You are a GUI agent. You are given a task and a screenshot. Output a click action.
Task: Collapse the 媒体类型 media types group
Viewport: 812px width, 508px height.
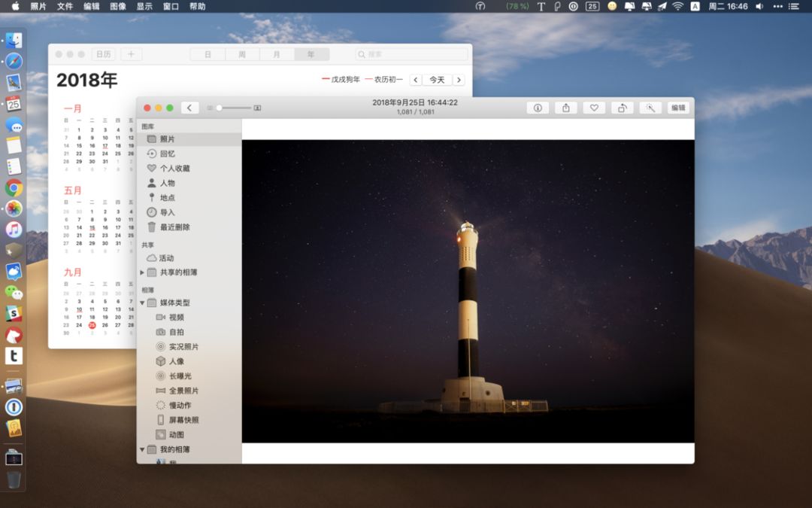click(x=142, y=303)
